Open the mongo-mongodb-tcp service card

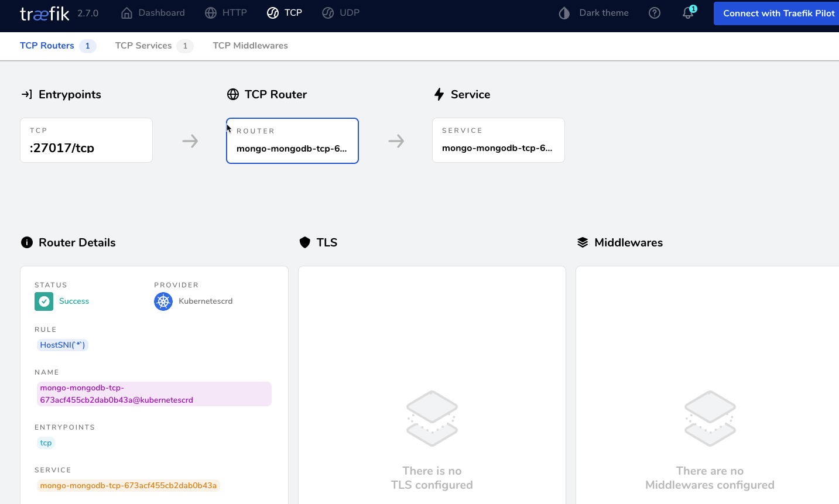[498, 140]
